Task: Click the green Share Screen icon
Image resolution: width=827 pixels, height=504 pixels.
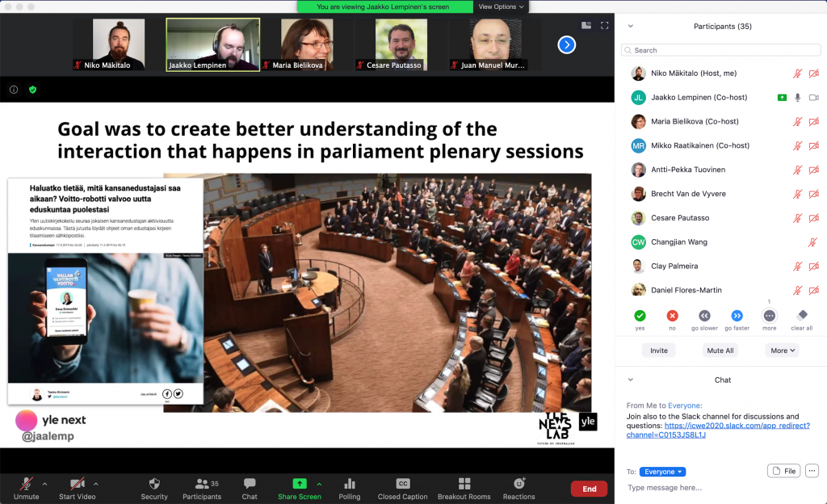Action: pyautogui.click(x=299, y=484)
